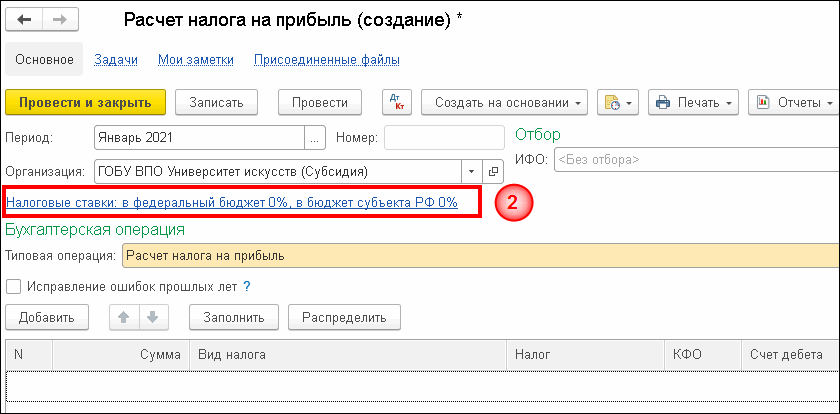Switch to the Присоединенные файлы tab
The height and width of the screenshot is (414, 840).
(327, 60)
